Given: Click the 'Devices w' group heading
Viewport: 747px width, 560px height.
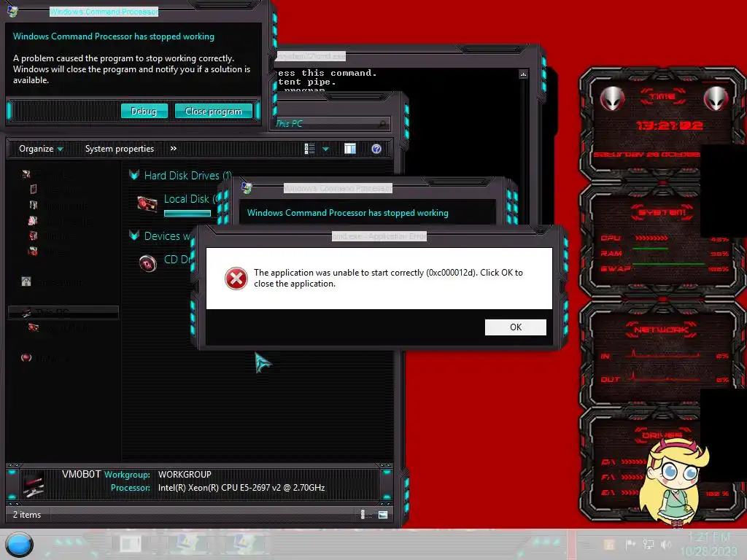Looking at the screenshot, I should (167, 236).
